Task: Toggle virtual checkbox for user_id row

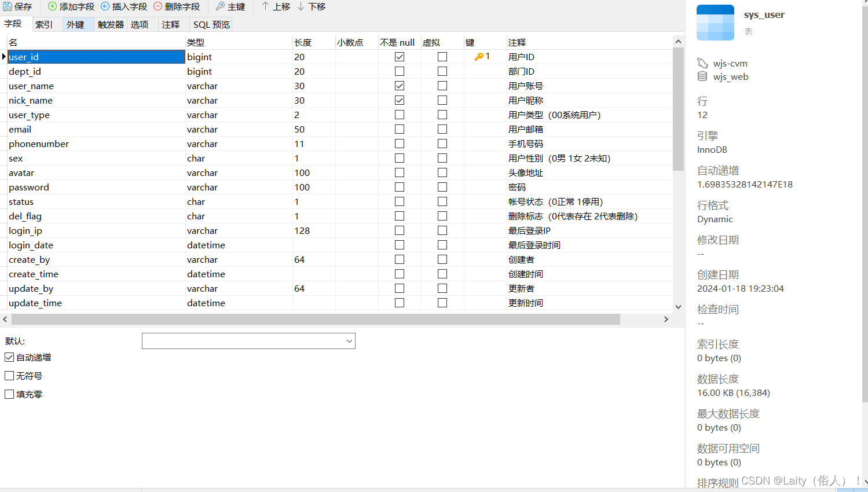Action: click(x=442, y=57)
